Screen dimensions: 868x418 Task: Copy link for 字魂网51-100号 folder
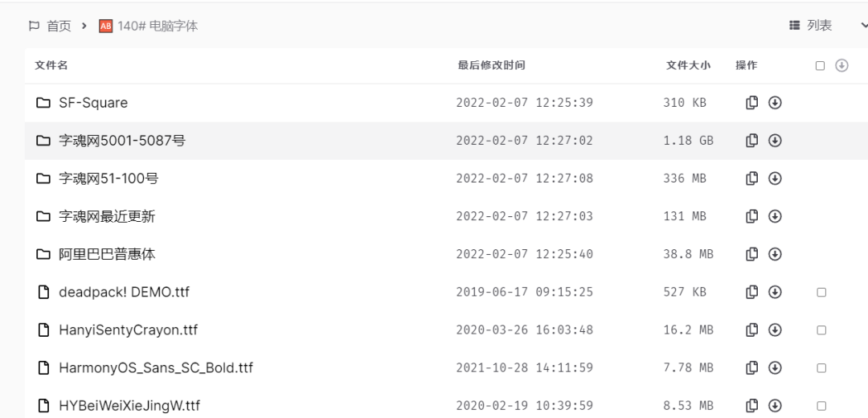click(752, 178)
